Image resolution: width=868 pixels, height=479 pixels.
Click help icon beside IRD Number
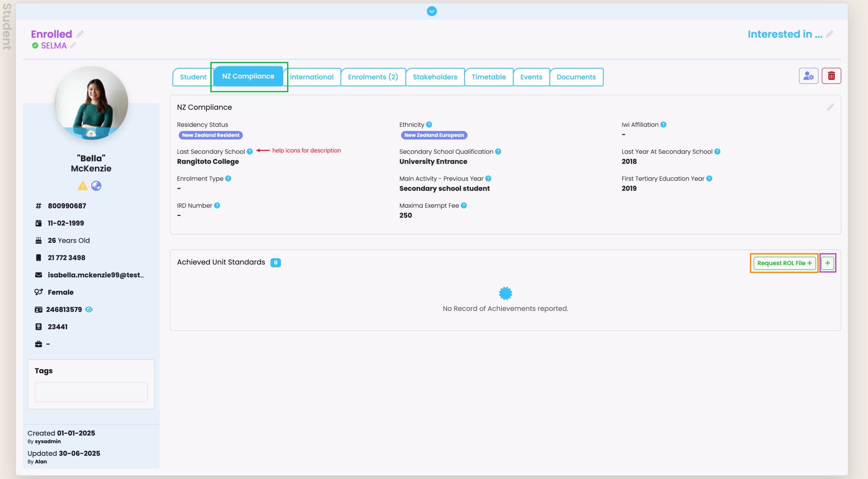click(x=217, y=206)
